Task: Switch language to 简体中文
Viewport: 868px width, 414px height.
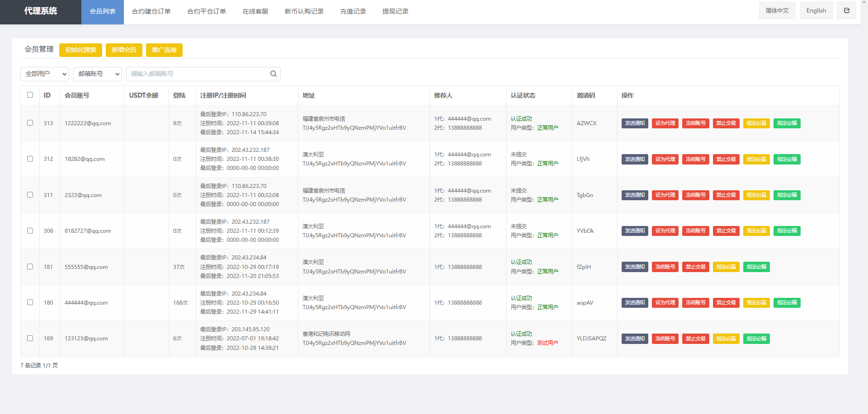Action: point(777,10)
